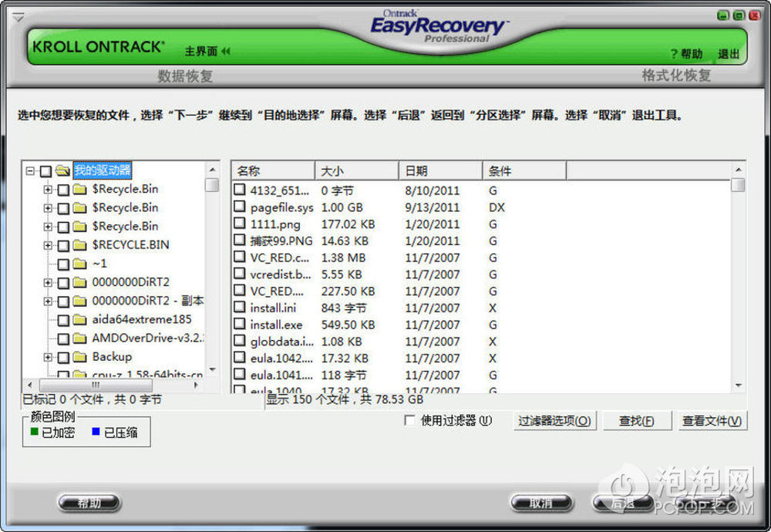Select the 1111.png file checkbox

240,224
